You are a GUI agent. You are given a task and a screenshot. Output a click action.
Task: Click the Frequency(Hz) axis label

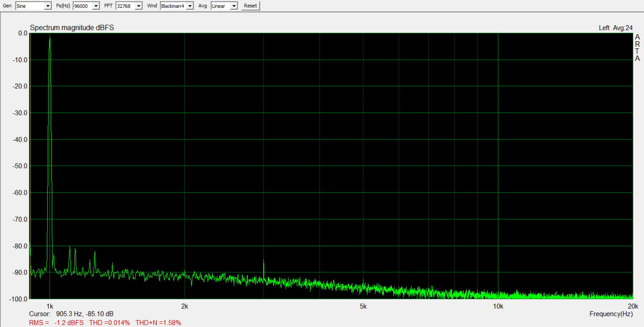(x=611, y=314)
